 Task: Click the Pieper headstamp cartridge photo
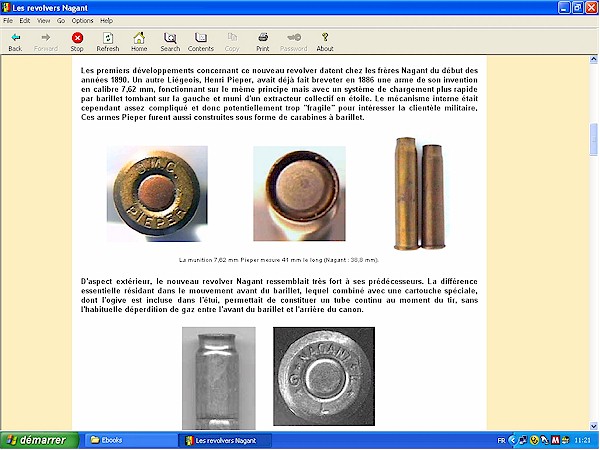tap(157, 194)
